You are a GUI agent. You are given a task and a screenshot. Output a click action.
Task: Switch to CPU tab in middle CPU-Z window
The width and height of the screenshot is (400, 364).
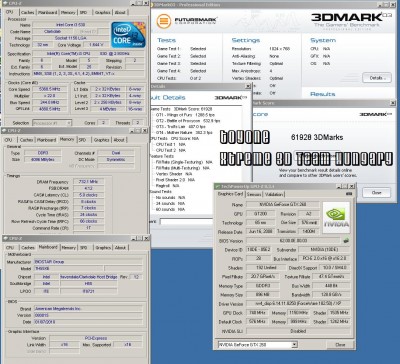point(9,140)
